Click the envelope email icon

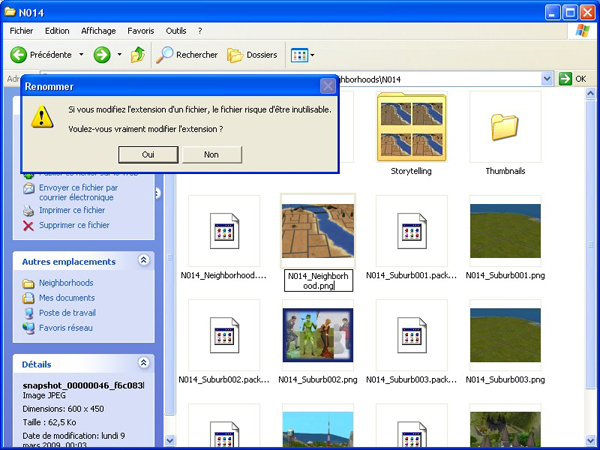point(28,189)
